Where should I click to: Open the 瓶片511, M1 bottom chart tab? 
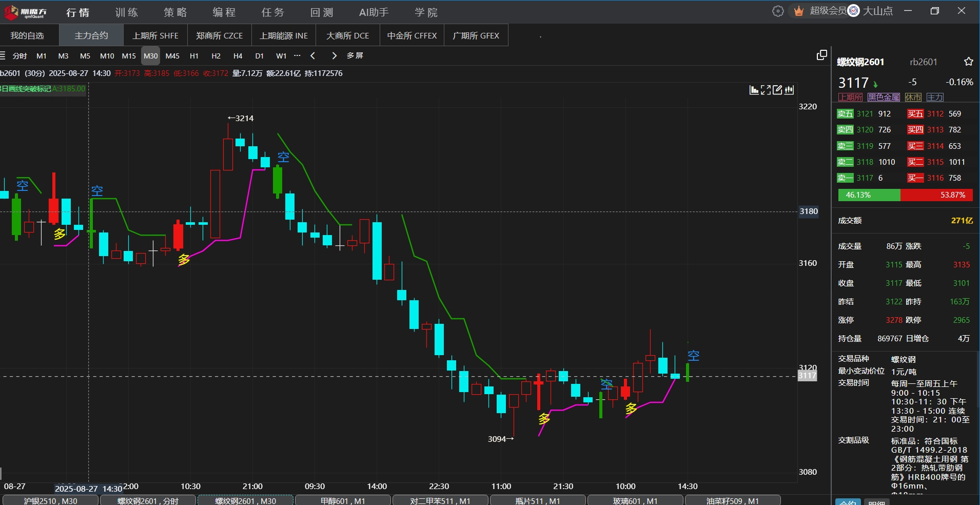[x=538, y=500]
